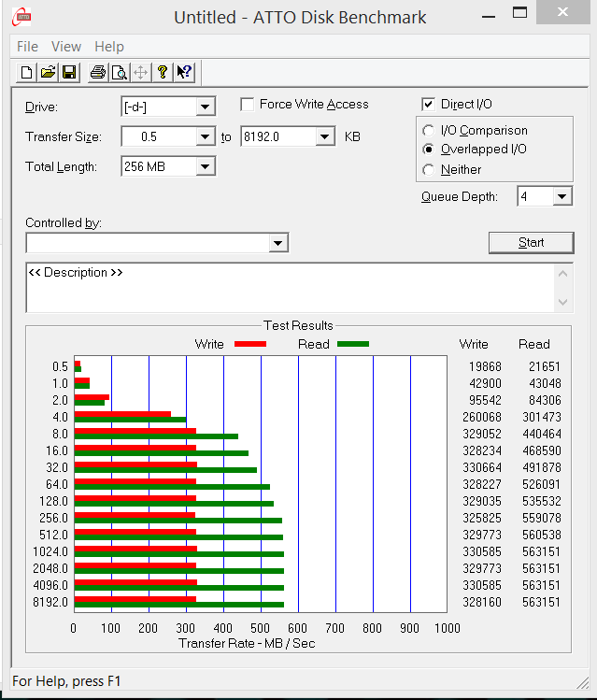Choose the Neither radio option
This screenshot has width=597, height=700.
[x=429, y=170]
